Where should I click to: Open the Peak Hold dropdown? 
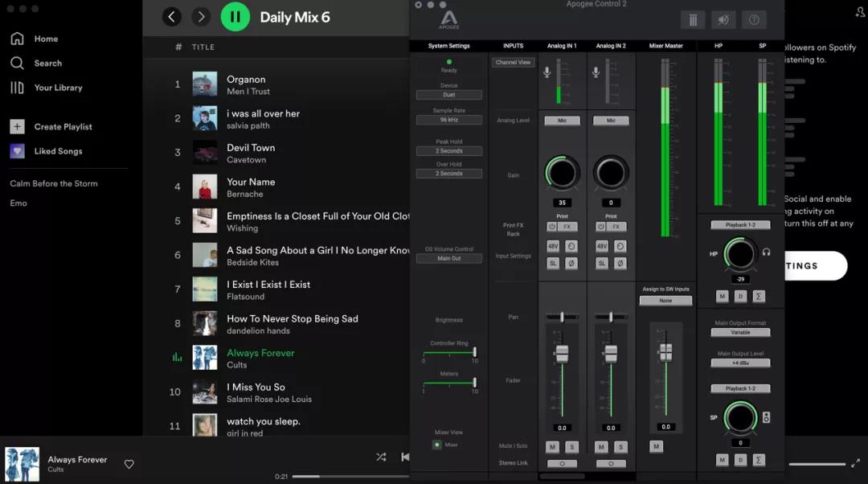(x=449, y=150)
